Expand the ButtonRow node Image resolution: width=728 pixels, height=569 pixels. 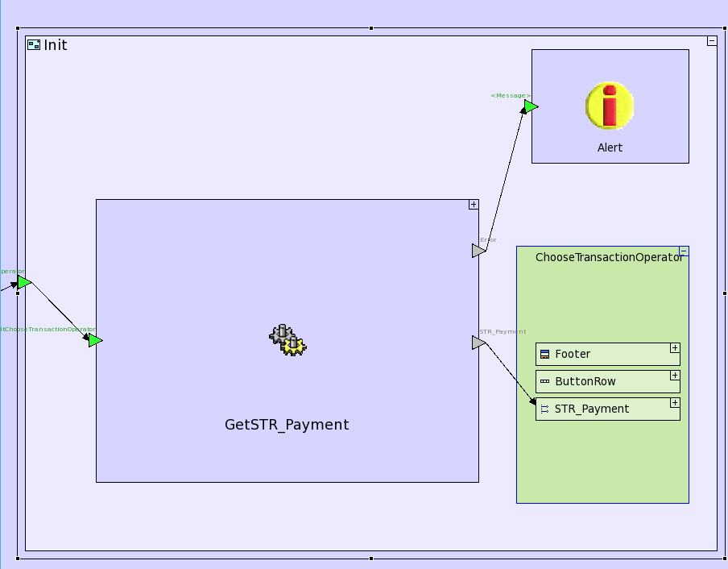pyautogui.click(x=675, y=376)
